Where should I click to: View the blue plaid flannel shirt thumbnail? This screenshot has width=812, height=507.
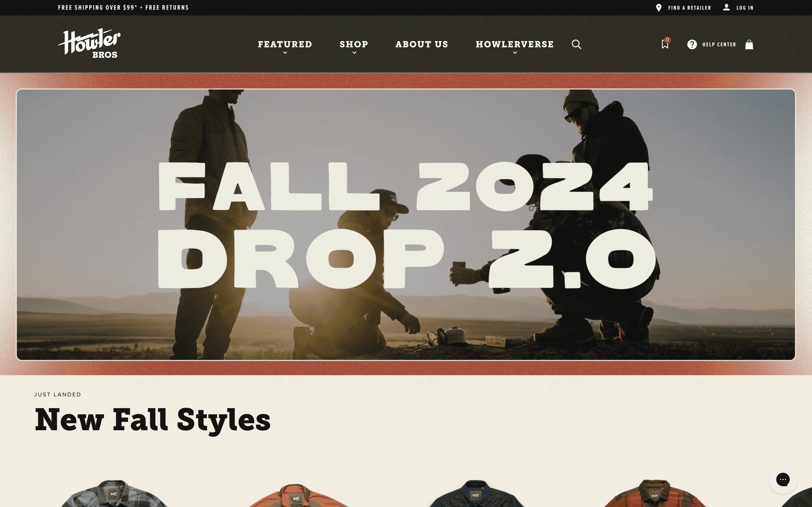click(x=114, y=493)
